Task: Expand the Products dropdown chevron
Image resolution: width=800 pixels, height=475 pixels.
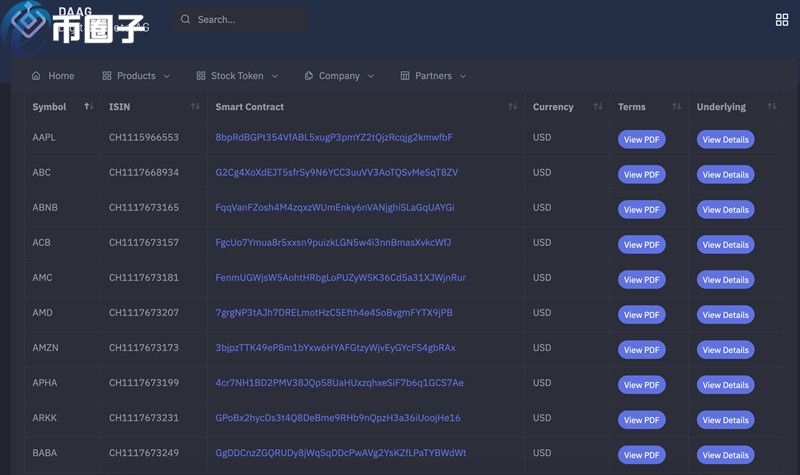Action: [x=166, y=76]
